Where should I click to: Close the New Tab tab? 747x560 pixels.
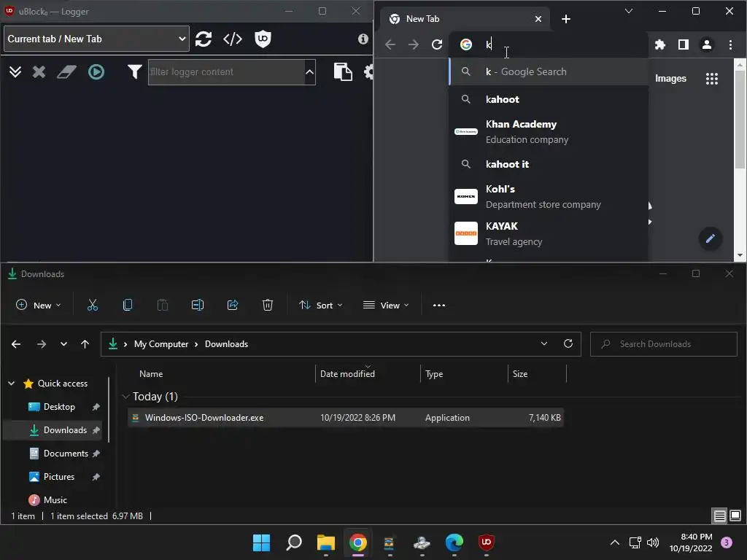pos(538,19)
